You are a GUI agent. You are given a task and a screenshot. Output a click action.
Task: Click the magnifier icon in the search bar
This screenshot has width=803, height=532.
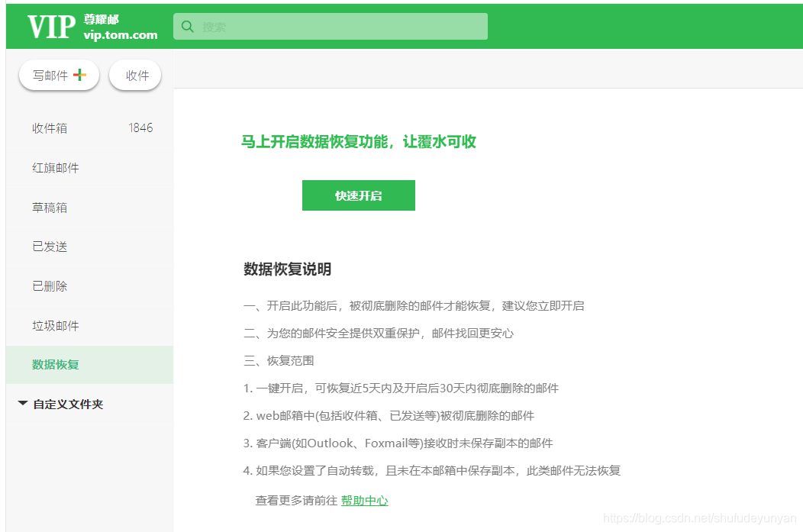point(188,26)
